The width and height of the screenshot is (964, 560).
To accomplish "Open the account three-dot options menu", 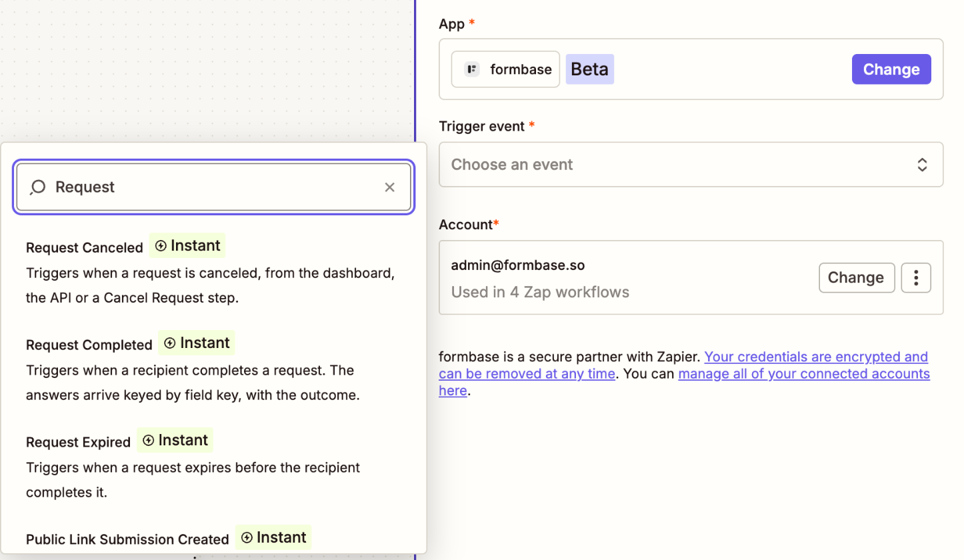I will 916,277.
